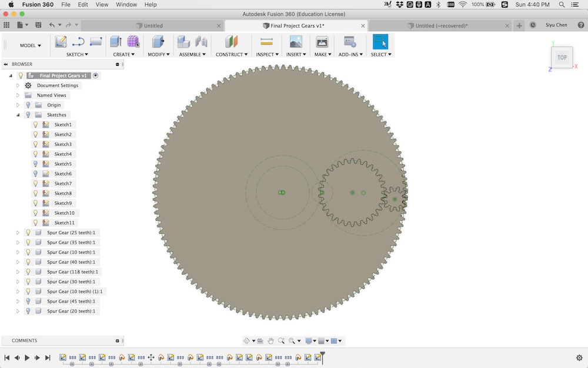This screenshot has width=588, height=368.
Task: Select Sketch10 in the browser
Action: pyautogui.click(x=64, y=213)
